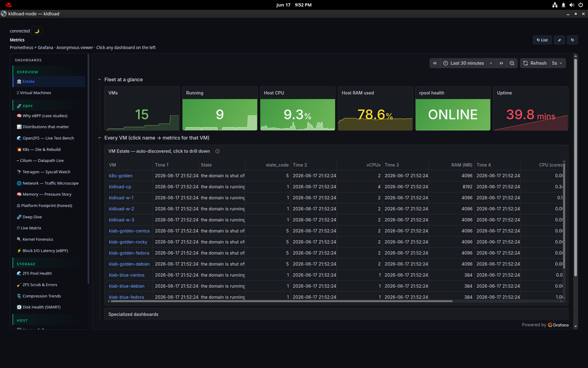Click the reload icon button in Metrics header
588x368 pixels.
[x=572, y=40]
